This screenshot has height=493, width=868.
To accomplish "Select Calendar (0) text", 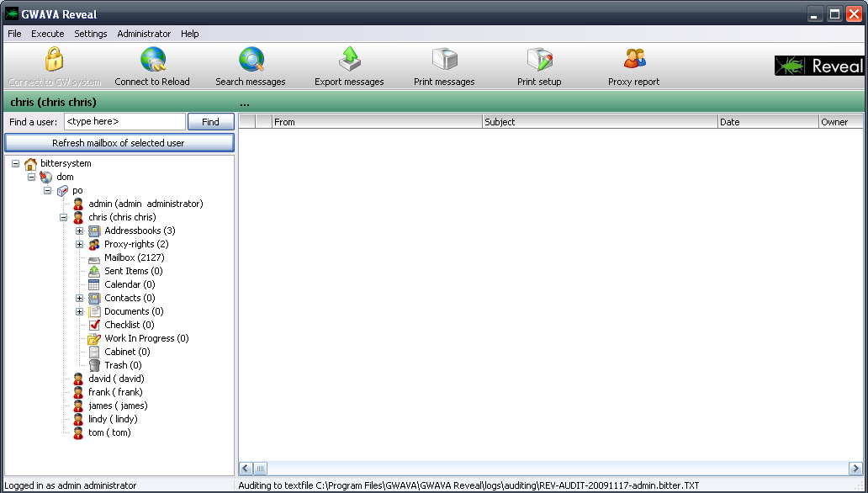I will click(130, 284).
